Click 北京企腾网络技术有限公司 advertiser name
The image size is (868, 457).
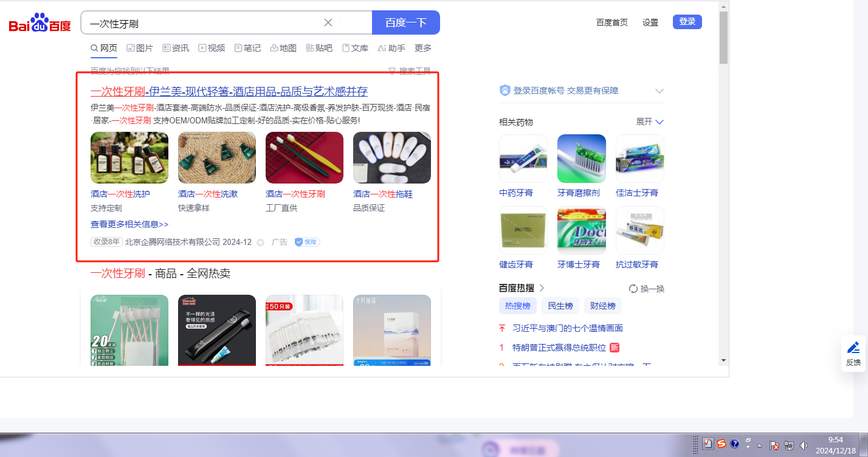click(173, 242)
